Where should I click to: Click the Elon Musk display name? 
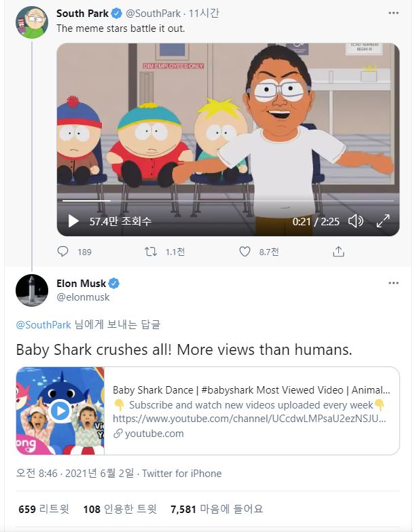click(82, 283)
